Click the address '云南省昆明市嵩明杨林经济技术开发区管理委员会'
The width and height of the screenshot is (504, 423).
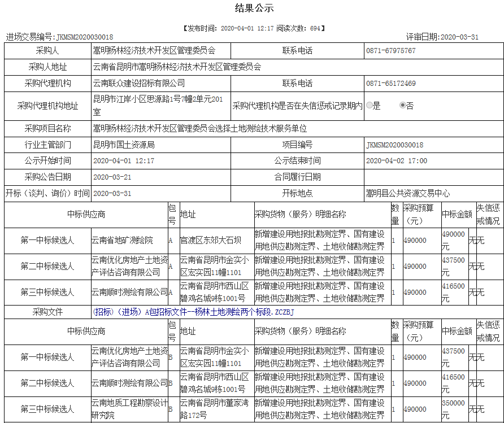click(x=177, y=67)
